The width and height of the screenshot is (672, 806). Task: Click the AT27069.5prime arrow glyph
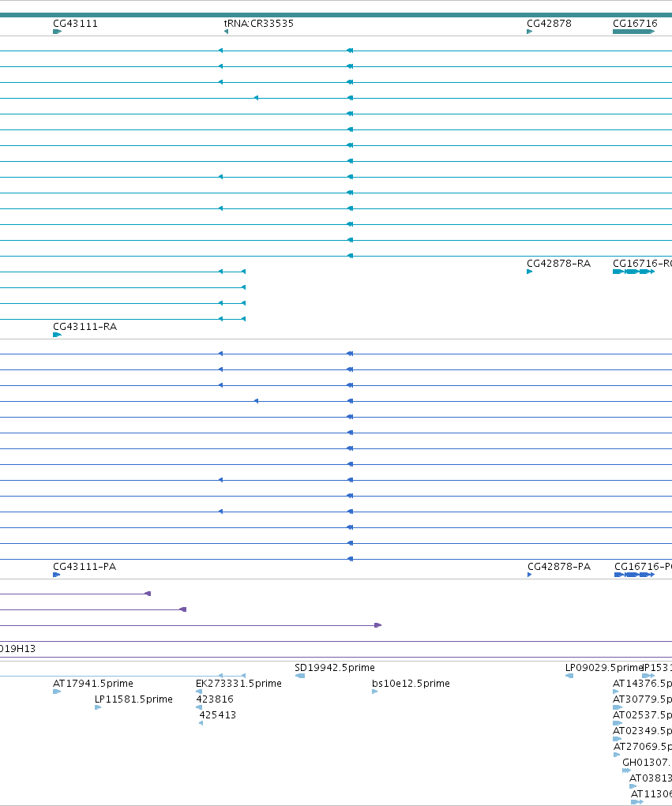click(617, 755)
